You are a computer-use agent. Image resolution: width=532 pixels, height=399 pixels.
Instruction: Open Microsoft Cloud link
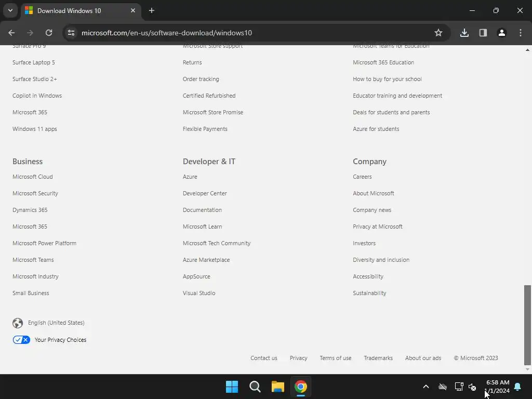(x=33, y=177)
